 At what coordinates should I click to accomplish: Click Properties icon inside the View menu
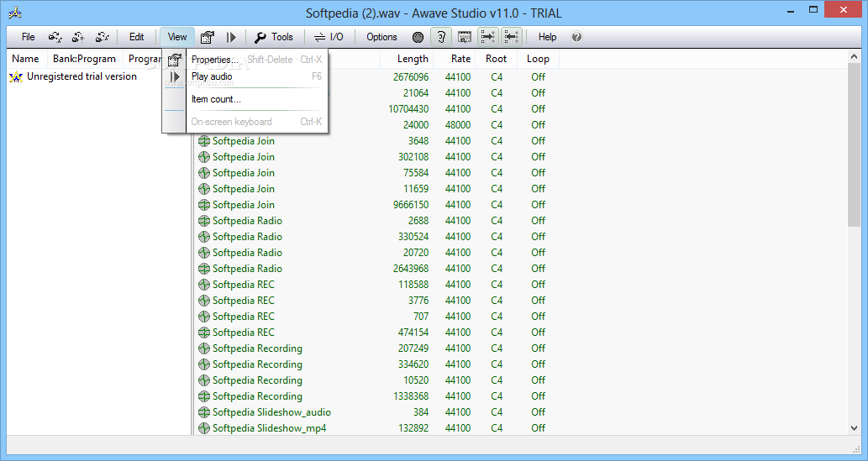tap(175, 60)
